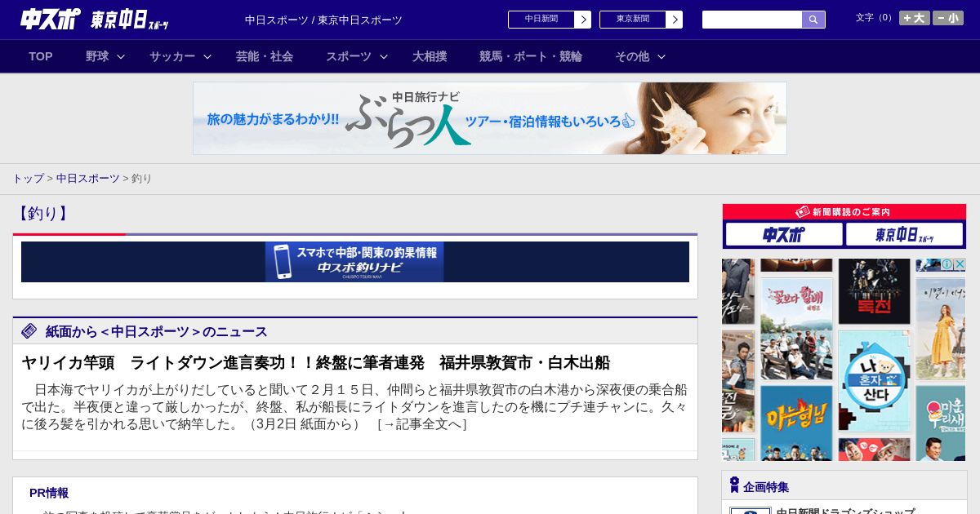Image resolution: width=980 pixels, height=514 pixels.
Task: Click the 아는형님 ad thumbnail
Action: tap(796, 423)
